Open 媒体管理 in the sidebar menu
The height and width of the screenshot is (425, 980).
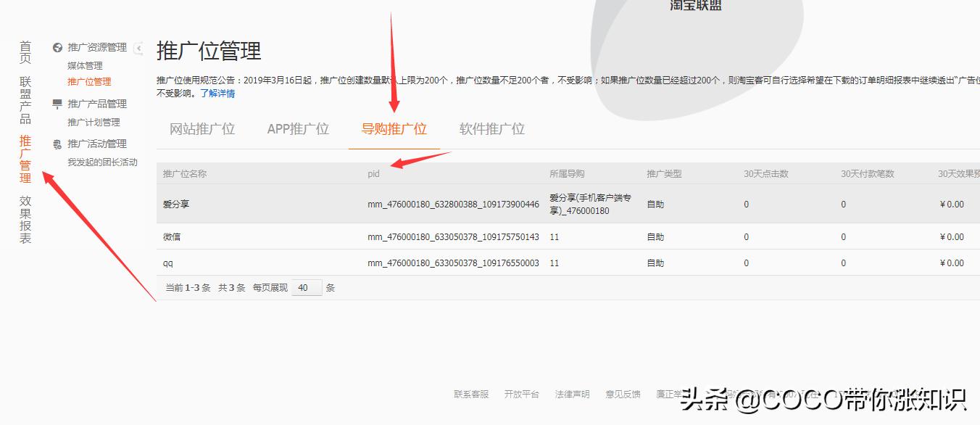[86, 65]
